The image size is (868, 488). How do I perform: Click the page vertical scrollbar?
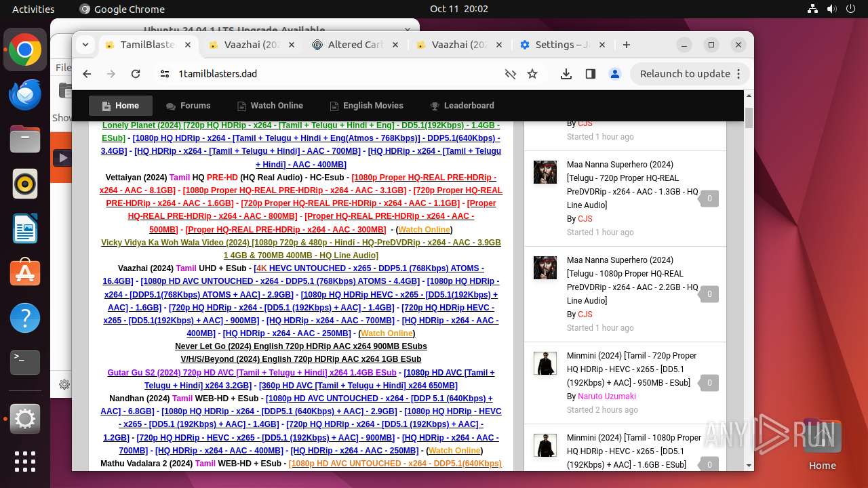click(749, 118)
